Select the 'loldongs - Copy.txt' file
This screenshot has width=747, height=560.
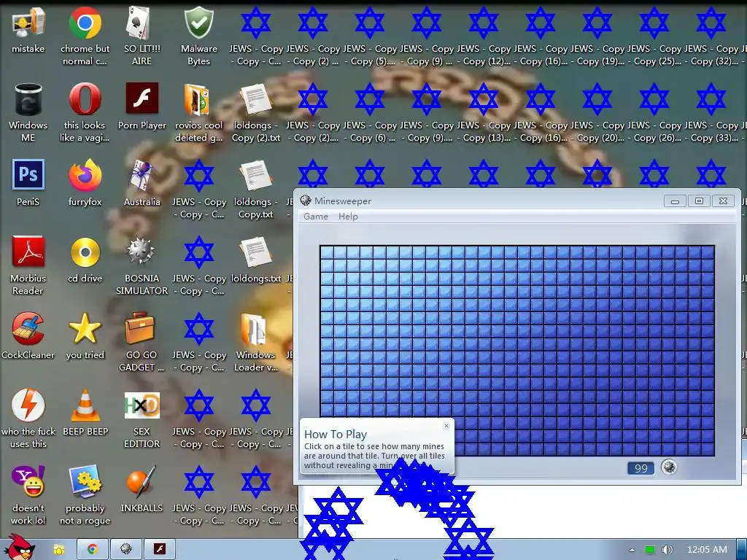(256, 190)
